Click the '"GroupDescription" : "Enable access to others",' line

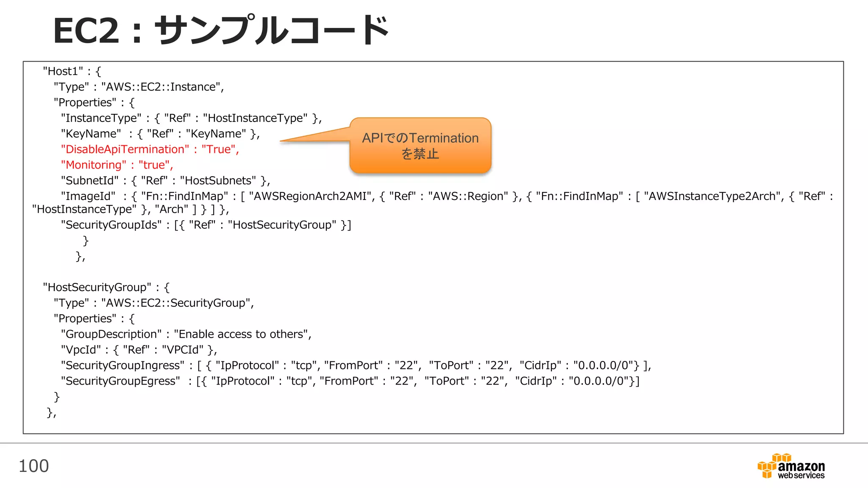click(186, 334)
